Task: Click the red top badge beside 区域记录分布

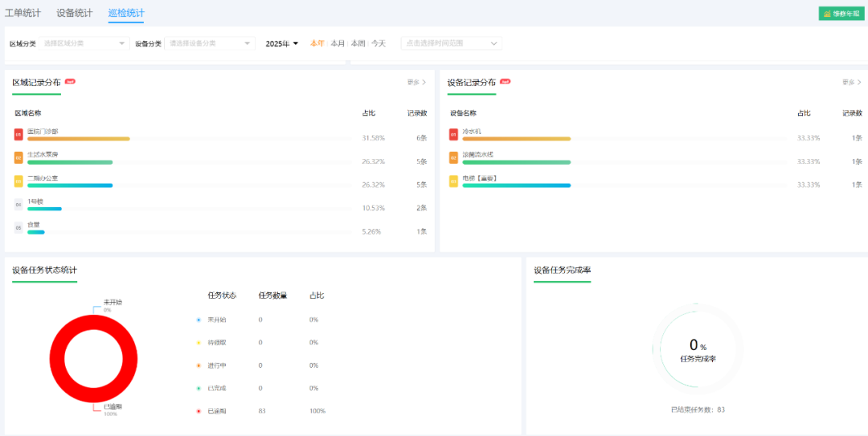Action: (70, 81)
